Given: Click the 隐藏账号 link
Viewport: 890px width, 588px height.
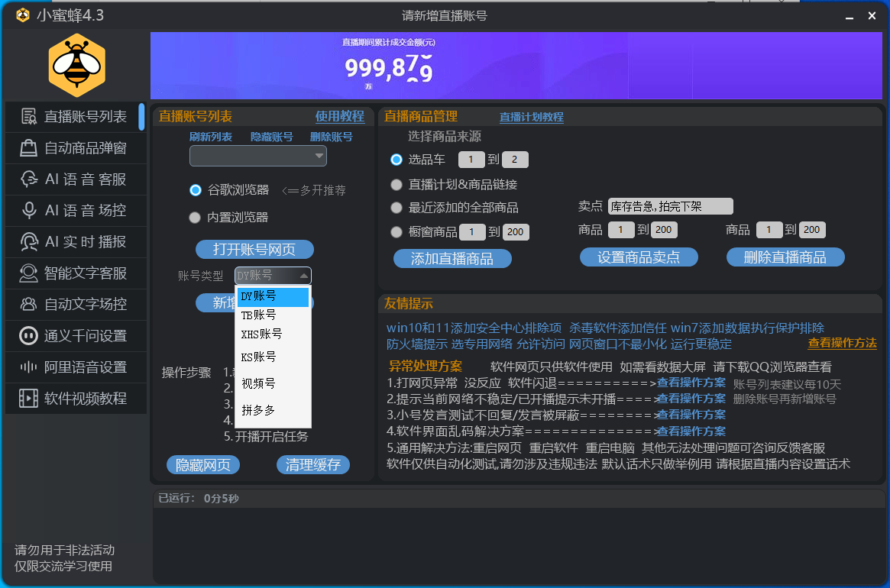Looking at the screenshot, I should point(272,137).
